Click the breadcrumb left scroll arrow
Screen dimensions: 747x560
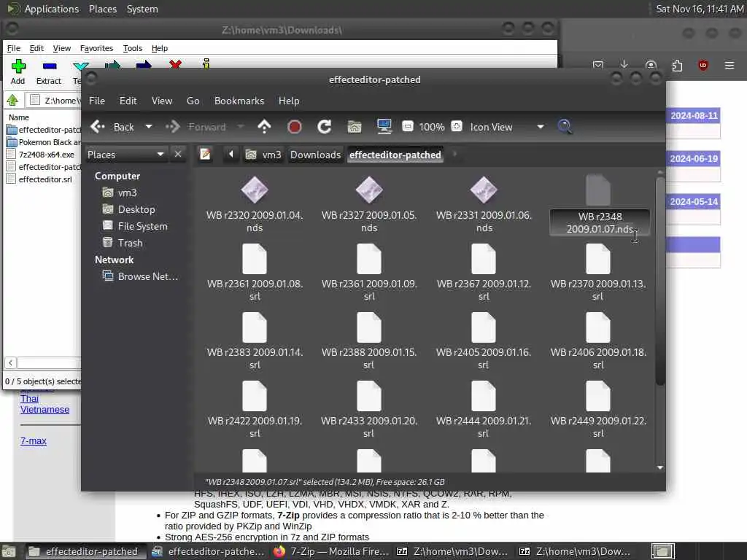[x=231, y=155]
